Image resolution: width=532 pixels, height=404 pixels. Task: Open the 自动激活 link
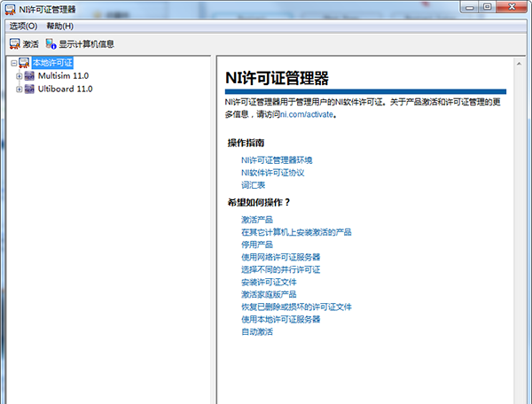coord(257,331)
